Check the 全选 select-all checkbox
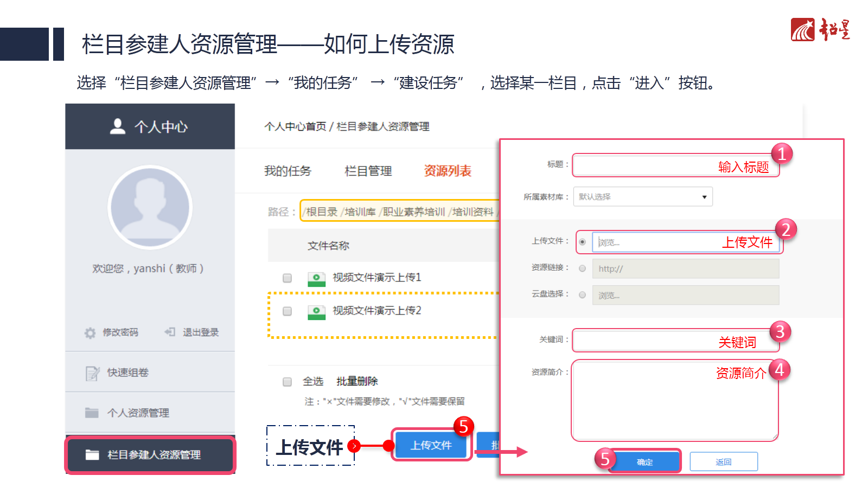This screenshot has height=488, width=868. tap(287, 382)
